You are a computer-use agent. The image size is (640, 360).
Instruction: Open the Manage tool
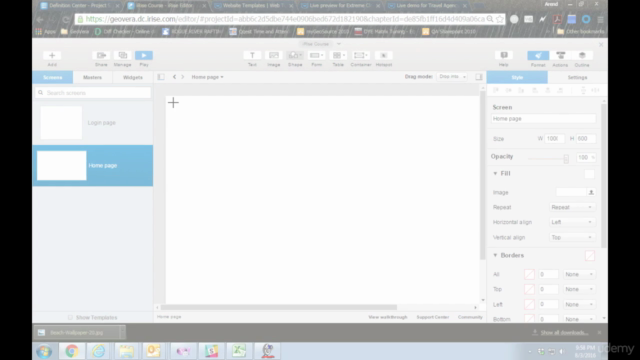coord(122,56)
